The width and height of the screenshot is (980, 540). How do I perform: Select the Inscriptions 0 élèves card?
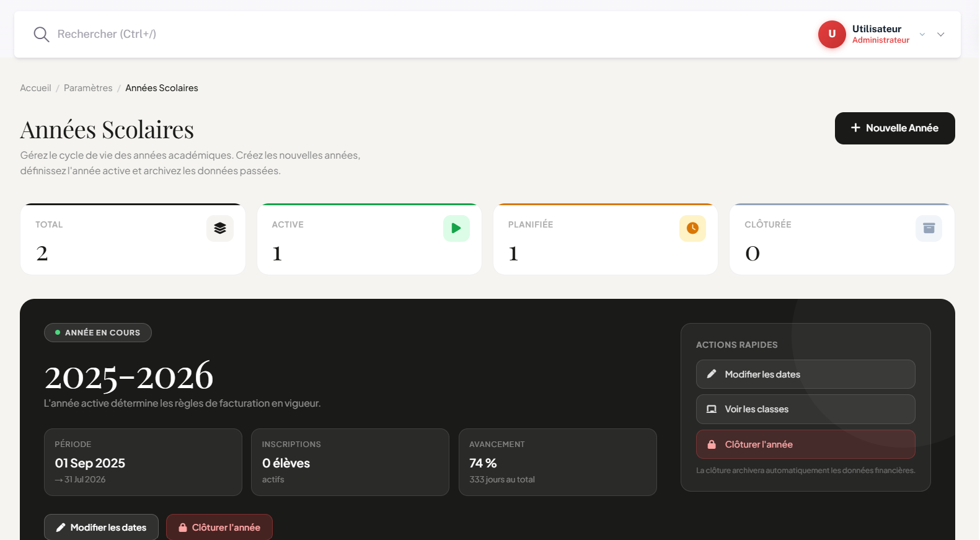tap(350, 462)
